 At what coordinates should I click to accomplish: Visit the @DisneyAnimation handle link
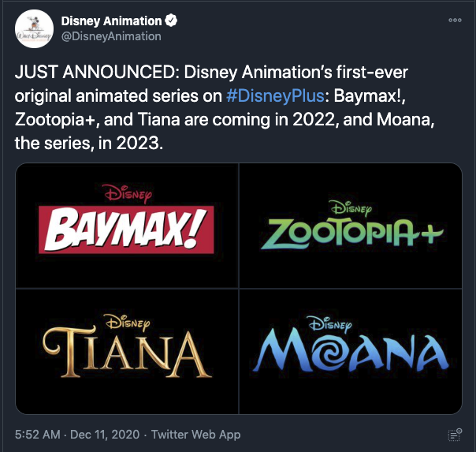[x=111, y=36]
